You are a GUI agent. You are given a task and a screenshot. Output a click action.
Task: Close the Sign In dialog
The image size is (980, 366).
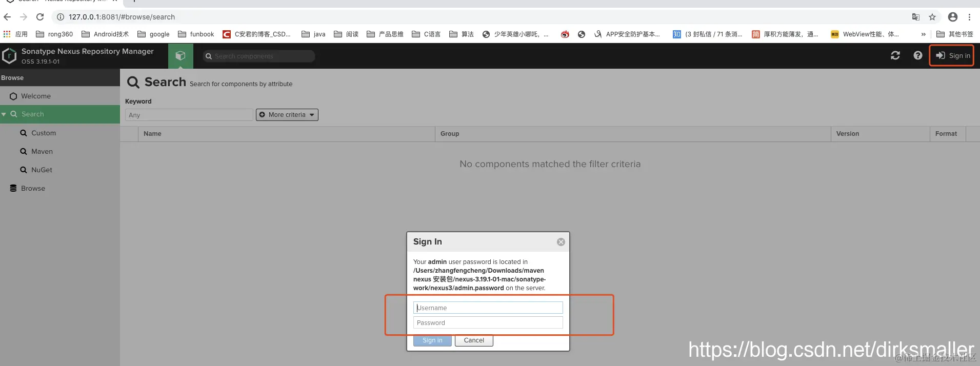coord(561,242)
